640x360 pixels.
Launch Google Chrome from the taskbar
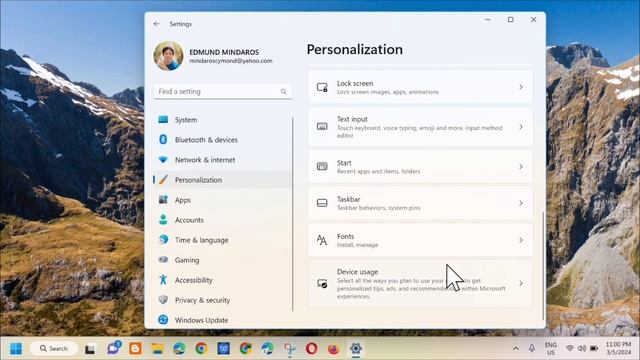click(201, 349)
